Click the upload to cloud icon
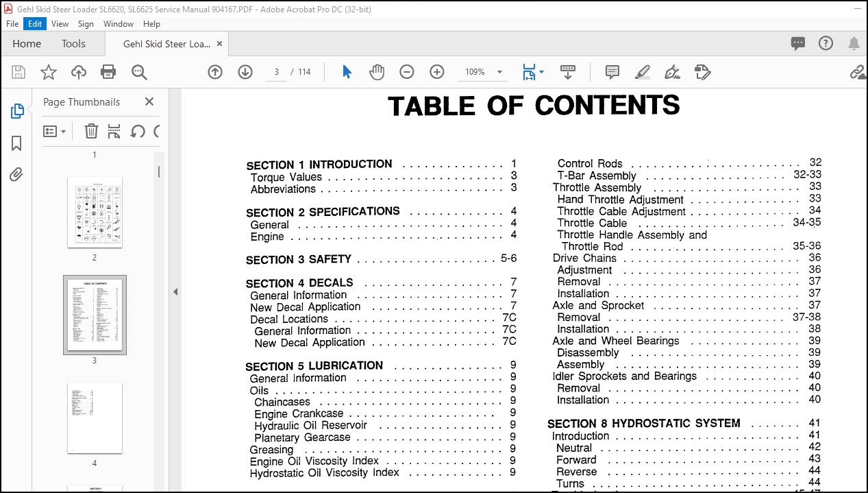Image resolution: width=868 pixels, height=493 pixels. pyautogui.click(x=79, y=72)
